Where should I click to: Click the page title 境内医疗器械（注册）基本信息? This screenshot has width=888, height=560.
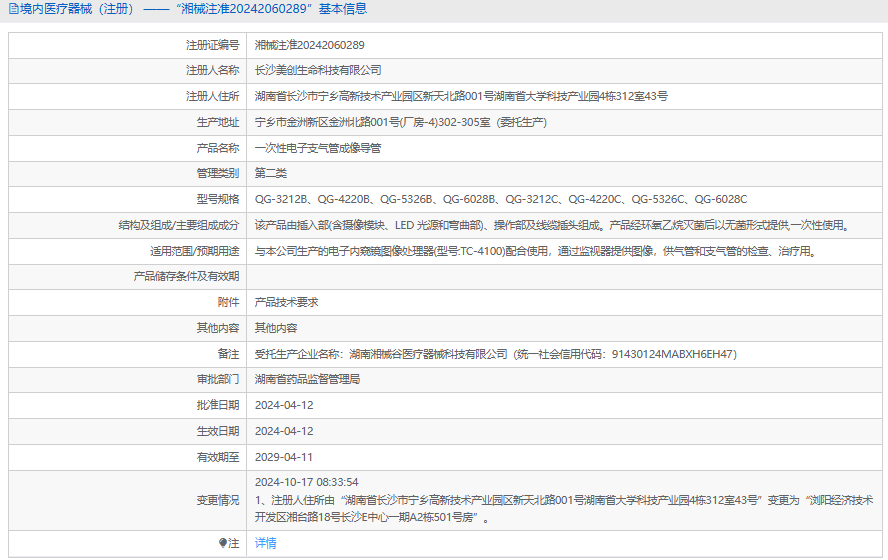coord(194,9)
